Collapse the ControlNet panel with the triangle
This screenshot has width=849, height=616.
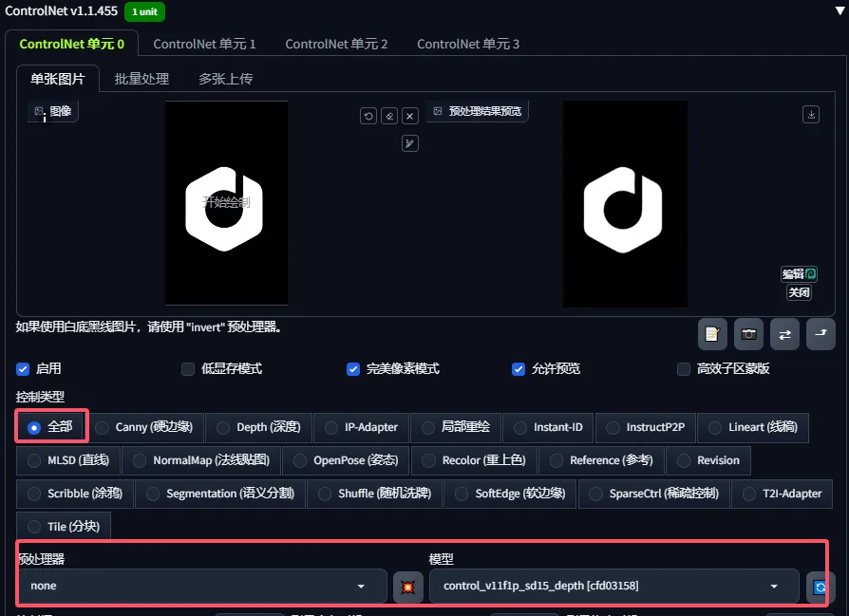[840, 10]
